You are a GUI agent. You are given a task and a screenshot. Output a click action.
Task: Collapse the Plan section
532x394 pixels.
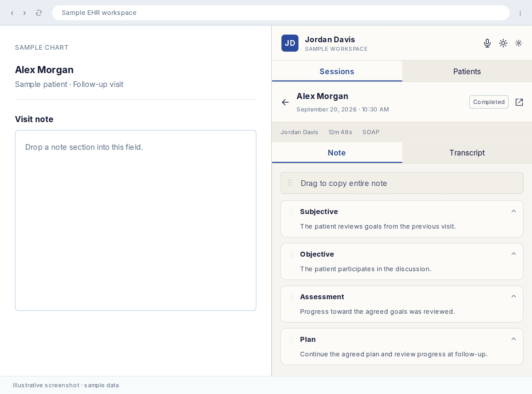514,339
